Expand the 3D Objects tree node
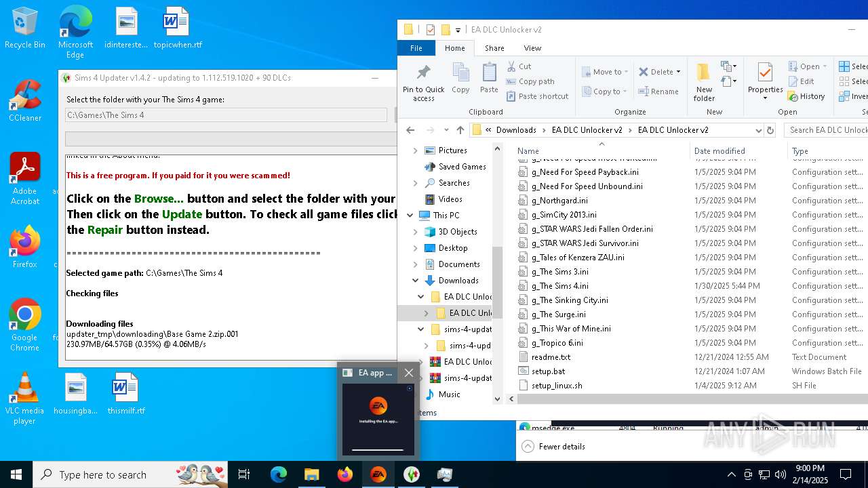Image resolution: width=868 pixels, height=488 pixels. pos(415,232)
